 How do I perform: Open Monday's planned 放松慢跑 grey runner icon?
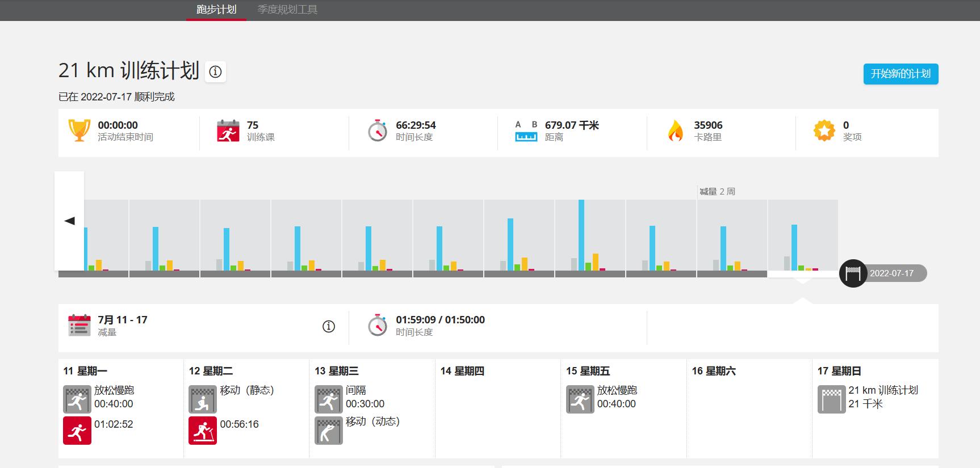click(x=77, y=399)
